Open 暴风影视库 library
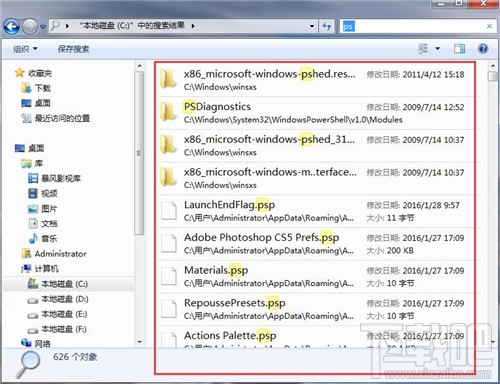 pyautogui.click(x=54, y=178)
